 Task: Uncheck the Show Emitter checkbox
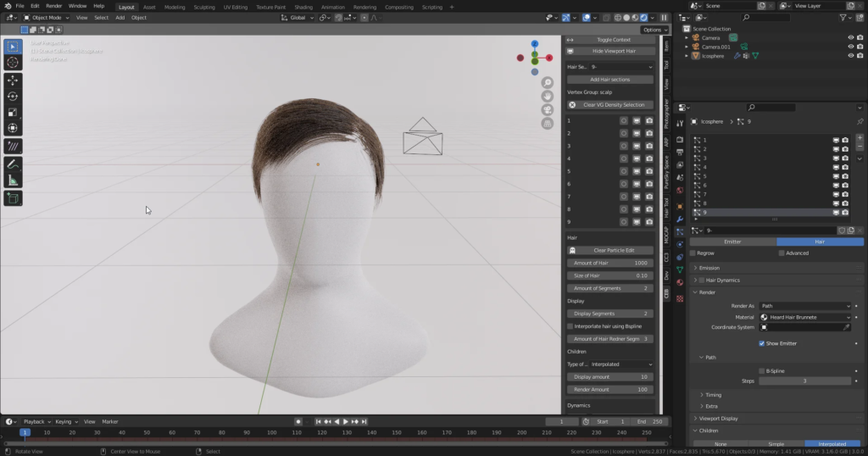pyautogui.click(x=762, y=343)
